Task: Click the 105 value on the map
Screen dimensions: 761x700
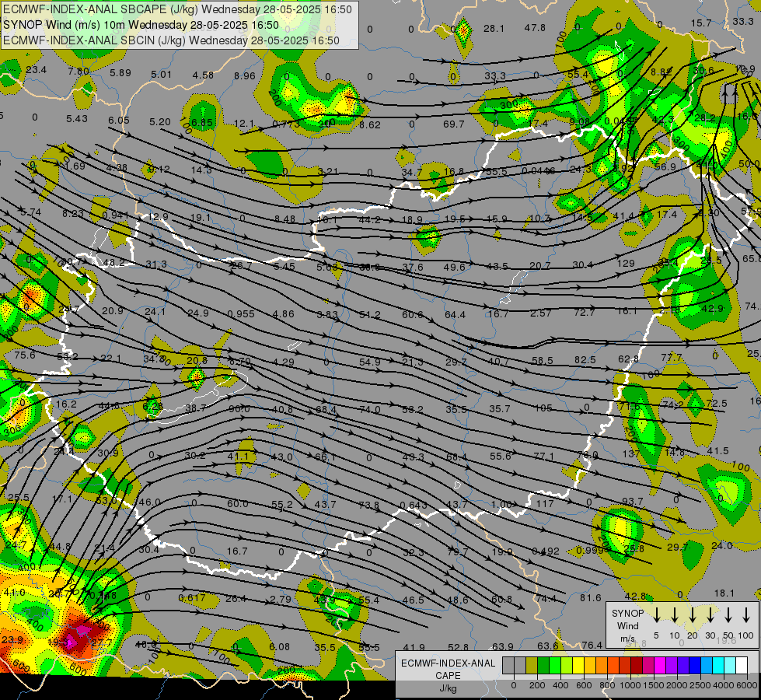Action: [543, 408]
